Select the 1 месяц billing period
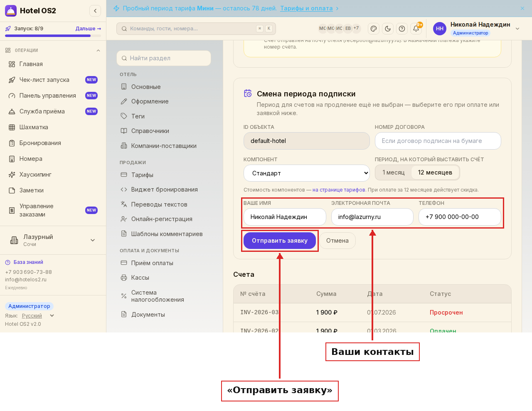This screenshot has width=532, height=411. (x=393, y=172)
